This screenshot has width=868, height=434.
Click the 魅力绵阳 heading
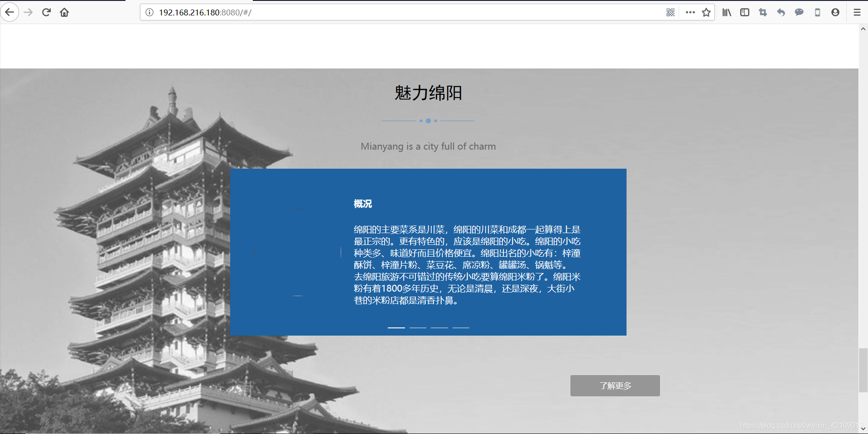point(428,93)
